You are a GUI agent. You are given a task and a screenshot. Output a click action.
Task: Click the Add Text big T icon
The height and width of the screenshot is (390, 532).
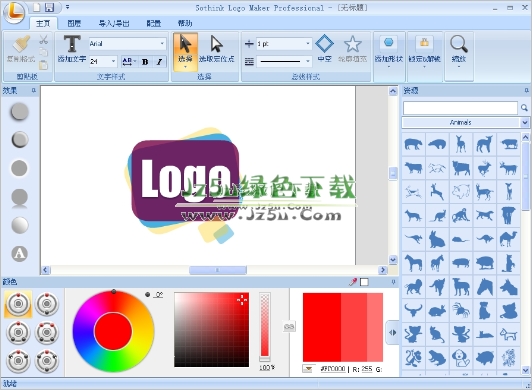pos(72,44)
